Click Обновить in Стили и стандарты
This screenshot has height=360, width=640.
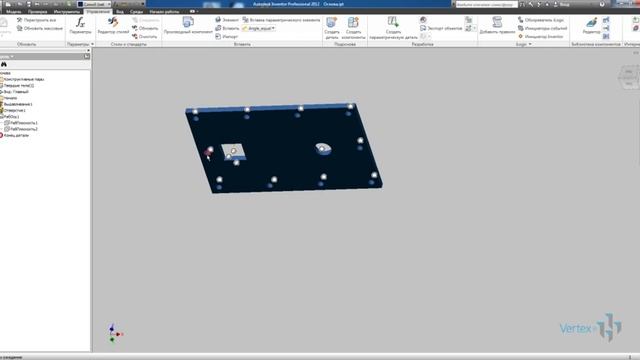click(x=145, y=28)
